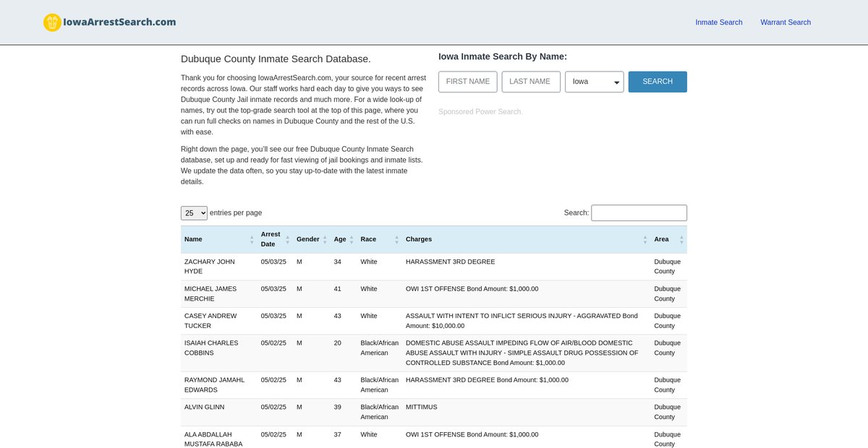
Task: Sort by Race column arrows
Action: pos(396,239)
